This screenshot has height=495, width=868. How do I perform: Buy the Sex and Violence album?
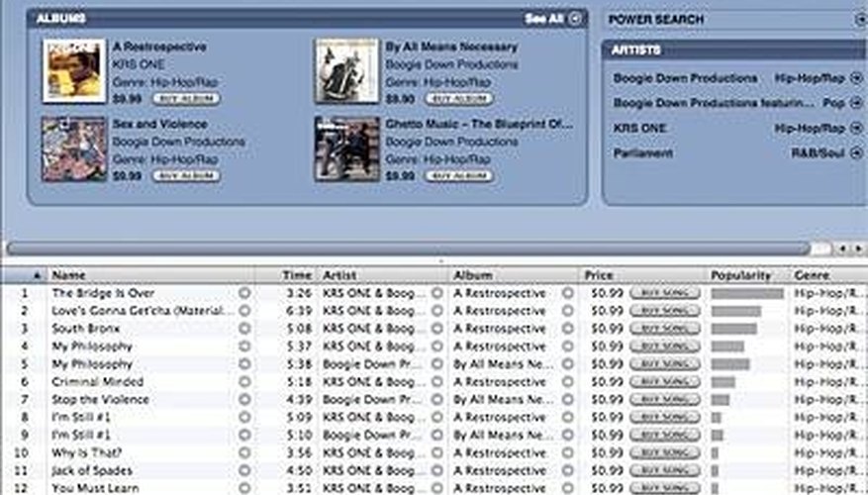coord(186,176)
